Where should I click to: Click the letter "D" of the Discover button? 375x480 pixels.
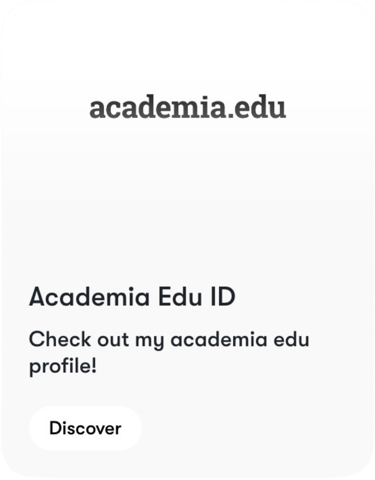54,428
